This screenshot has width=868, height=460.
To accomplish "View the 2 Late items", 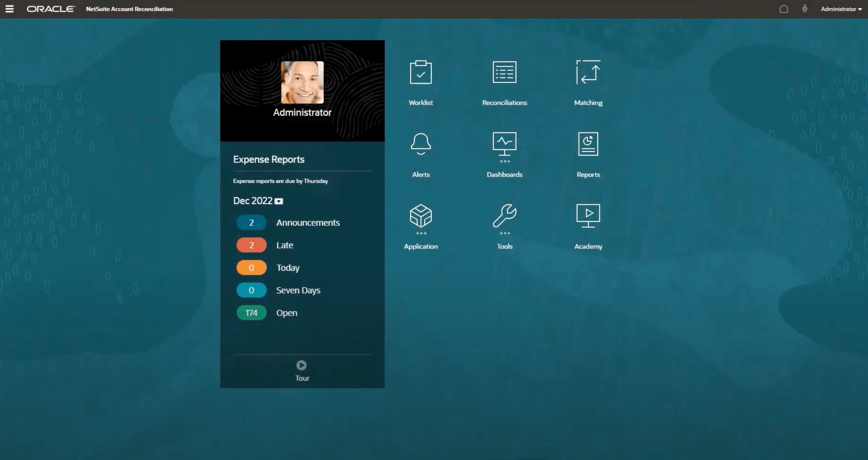I will pos(251,245).
